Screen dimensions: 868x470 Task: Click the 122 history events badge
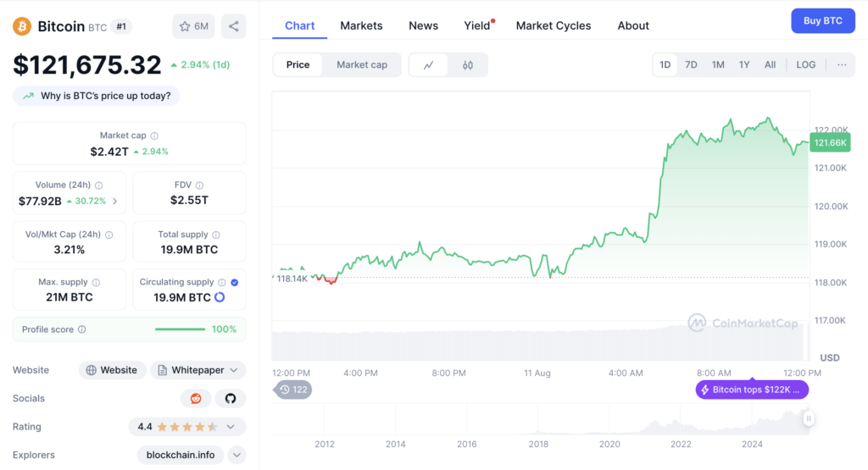pos(292,390)
